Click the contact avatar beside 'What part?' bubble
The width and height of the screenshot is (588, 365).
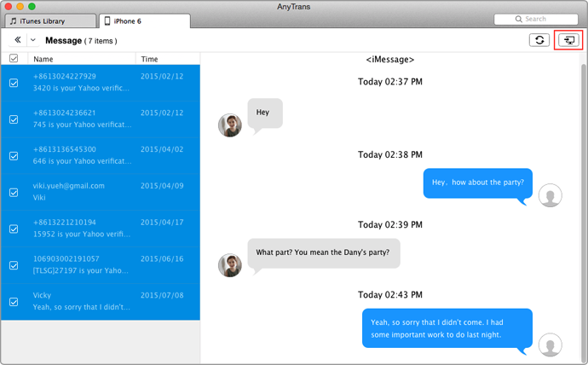click(x=230, y=265)
